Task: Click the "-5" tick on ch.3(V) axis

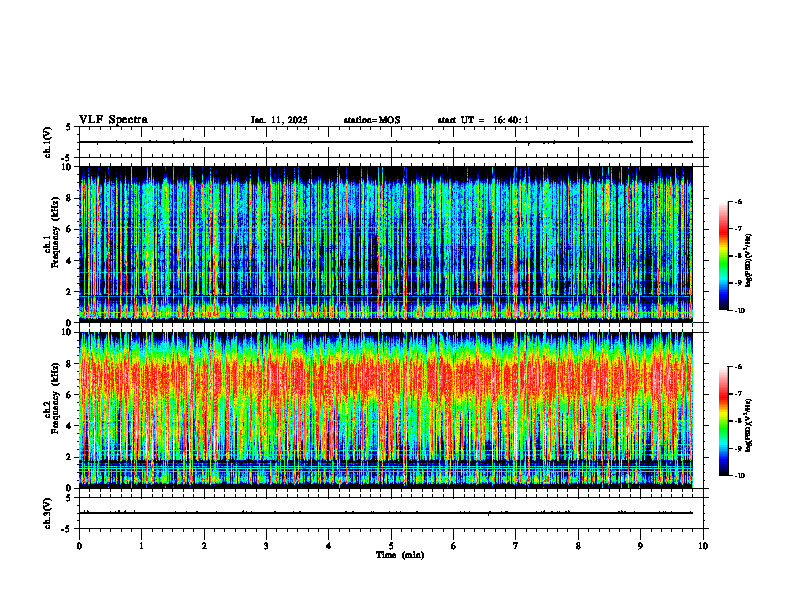Action: click(67, 529)
